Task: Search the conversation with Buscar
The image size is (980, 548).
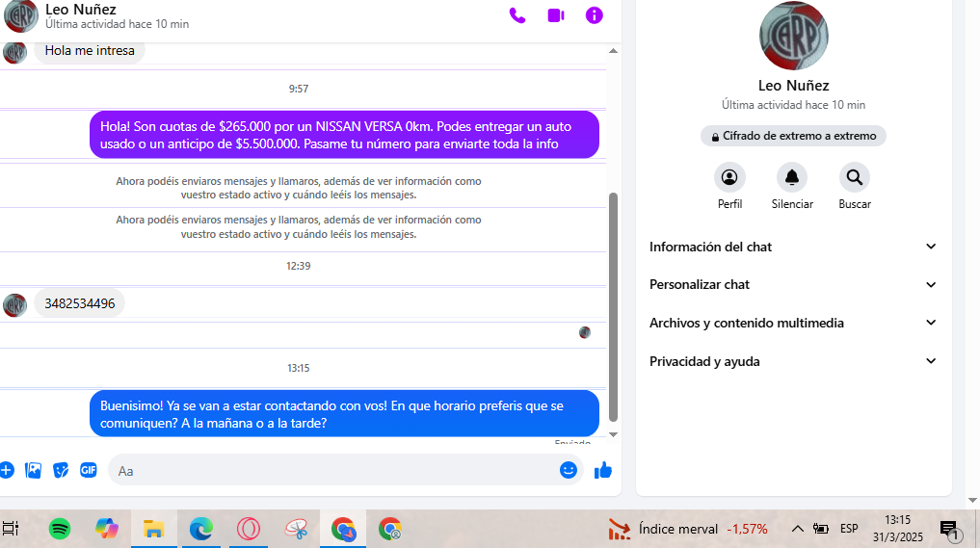Action: pyautogui.click(x=854, y=178)
